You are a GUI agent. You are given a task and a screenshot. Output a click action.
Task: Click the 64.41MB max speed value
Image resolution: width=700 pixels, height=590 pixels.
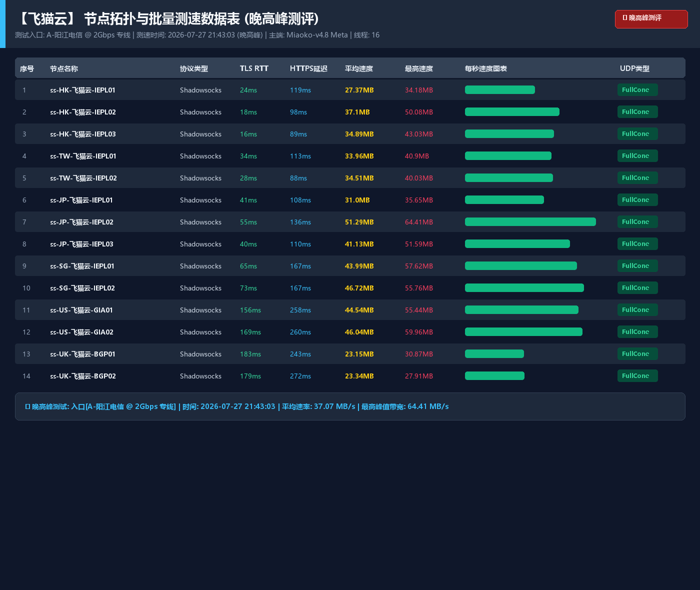pyautogui.click(x=419, y=222)
